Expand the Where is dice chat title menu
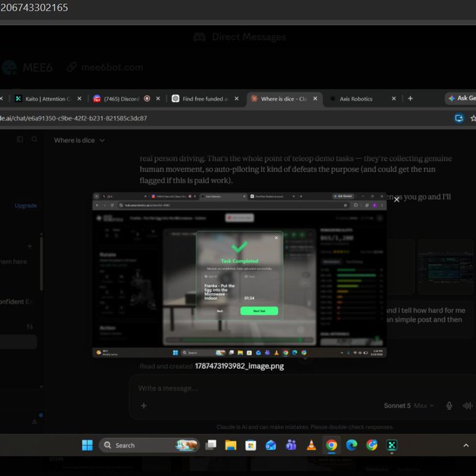The height and width of the screenshot is (476, 476). (79, 140)
